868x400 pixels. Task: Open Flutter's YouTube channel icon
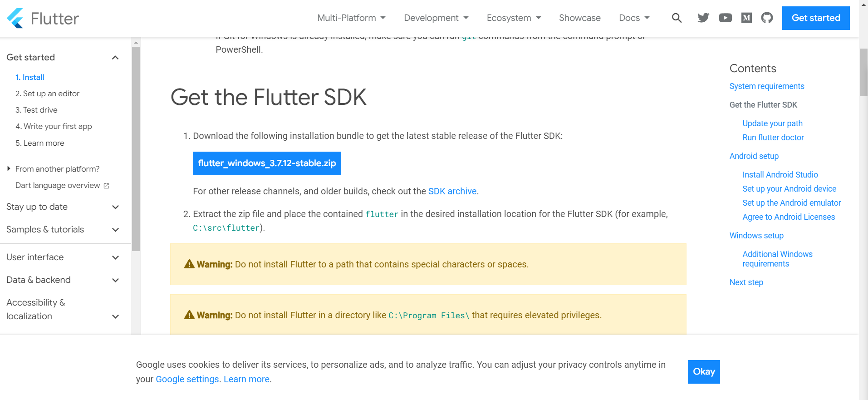coord(725,18)
